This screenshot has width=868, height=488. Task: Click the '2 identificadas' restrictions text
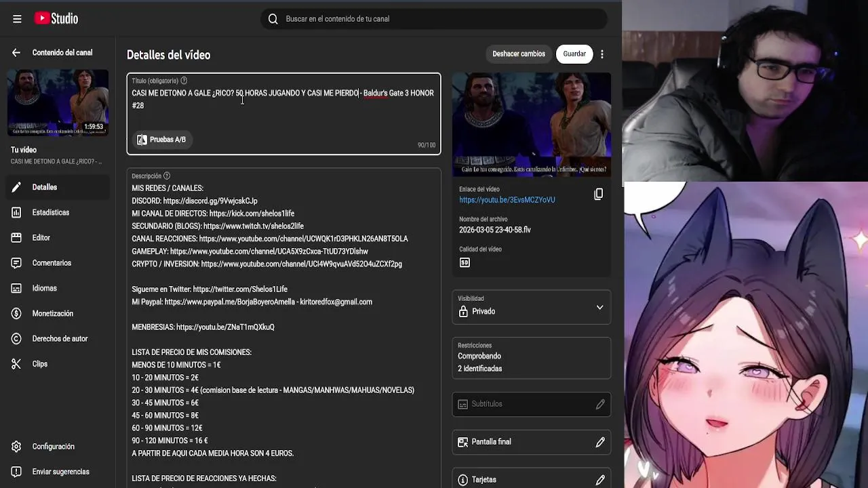[x=480, y=369]
